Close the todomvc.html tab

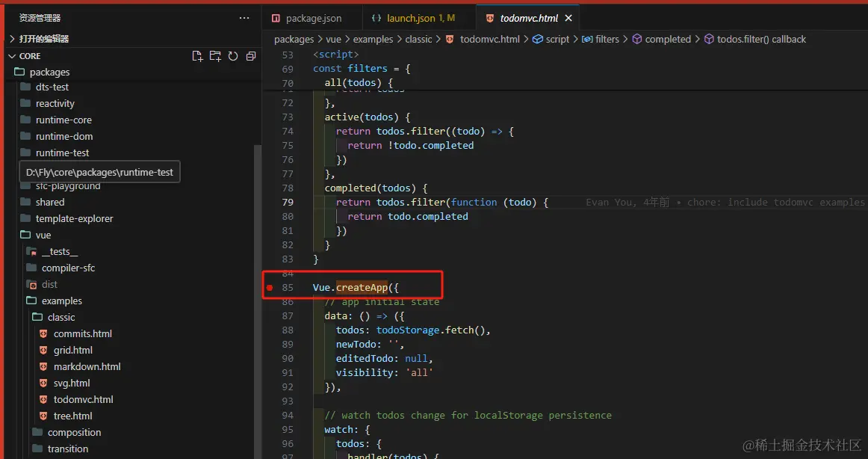pyautogui.click(x=568, y=18)
